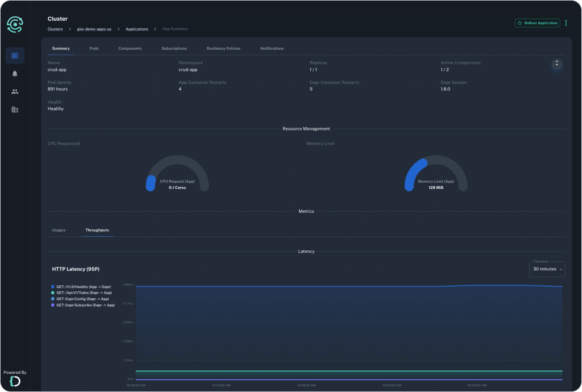The height and width of the screenshot is (392, 582).
Task: Click the Replicas '1 / 1' value
Action: (313, 70)
